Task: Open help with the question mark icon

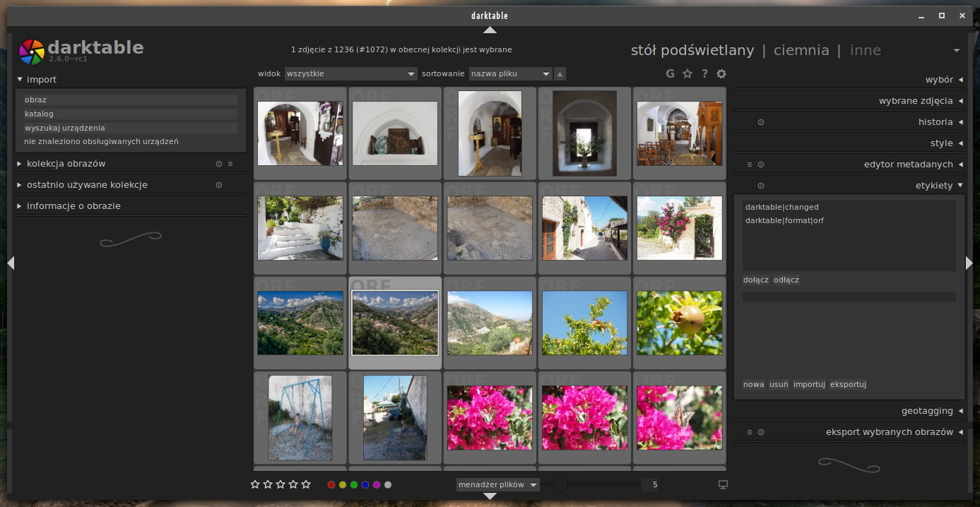Action: 704,73
